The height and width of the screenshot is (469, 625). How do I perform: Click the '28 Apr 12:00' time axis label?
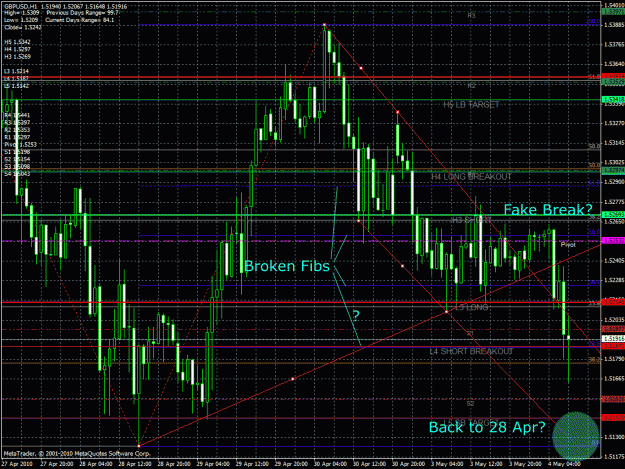[x=135, y=464]
